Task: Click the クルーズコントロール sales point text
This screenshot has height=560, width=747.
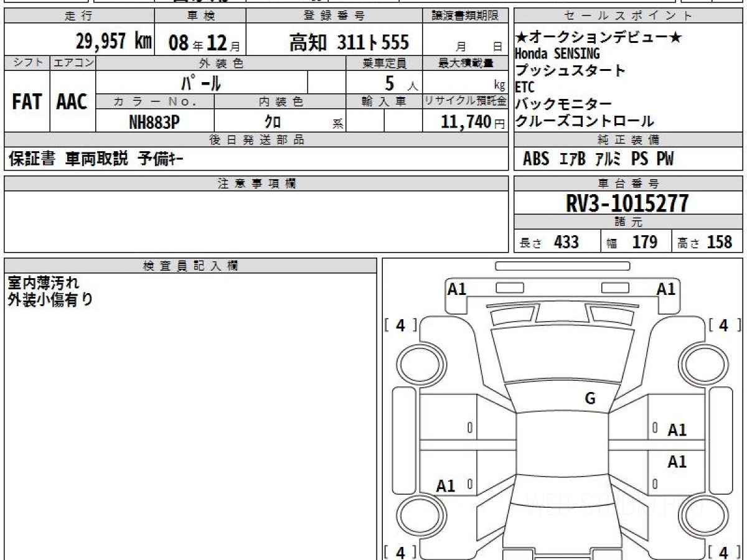Action: tap(584, 121)
